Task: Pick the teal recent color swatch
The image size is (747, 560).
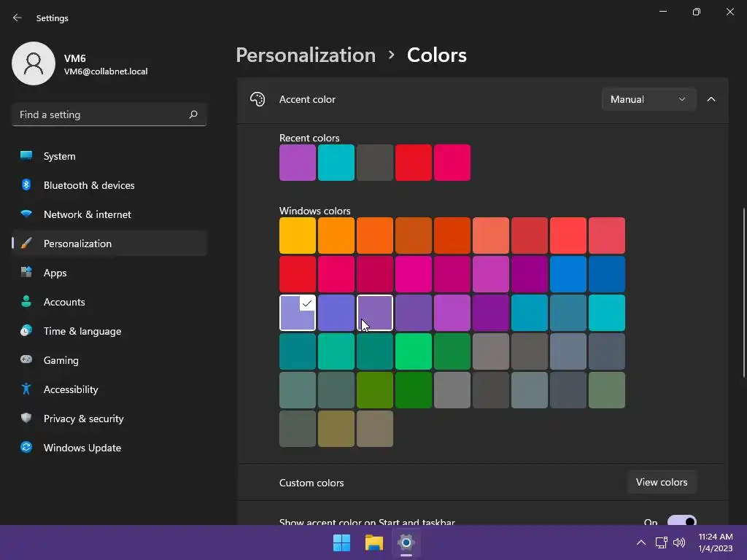Action: (336, 163)
